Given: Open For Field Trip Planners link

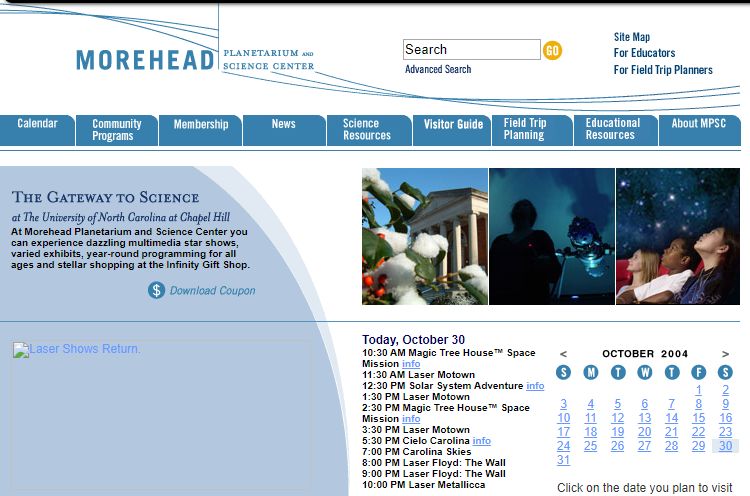Looking at the screenshot, I should click(663, 70).
